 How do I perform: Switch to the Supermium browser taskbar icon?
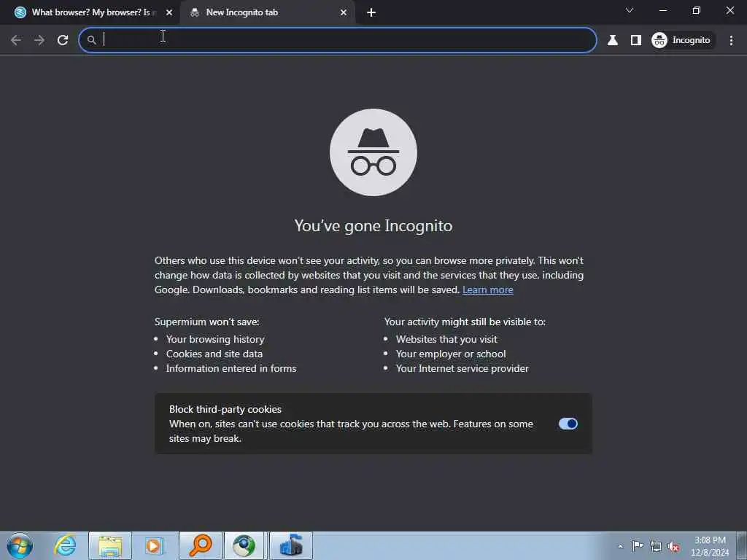(244, 545)
